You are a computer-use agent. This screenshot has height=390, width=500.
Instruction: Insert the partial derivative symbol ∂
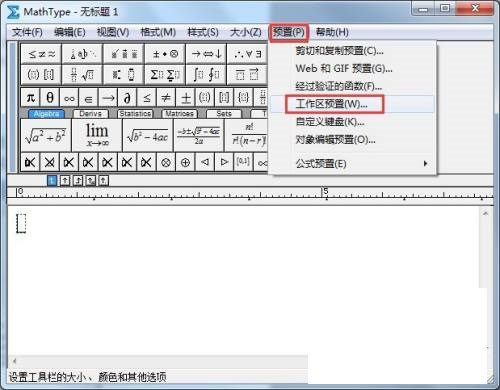tap(127, 97)
